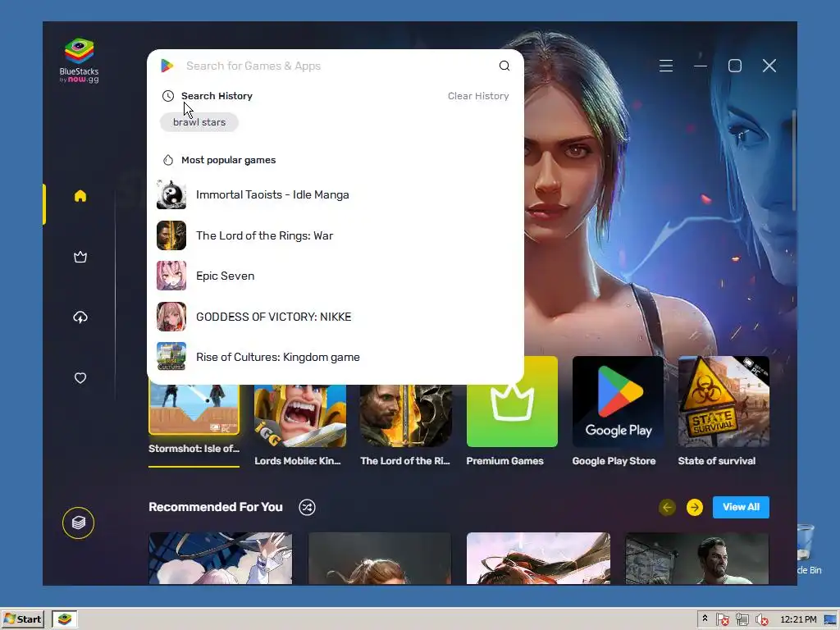Select Epic Seven suggestion
The width and height of the screenshot is (840, 630).
pos(335,276)
